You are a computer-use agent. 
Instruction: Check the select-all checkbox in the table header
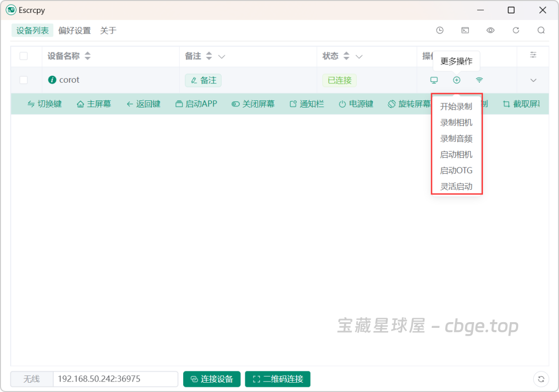tap(23, 56)
